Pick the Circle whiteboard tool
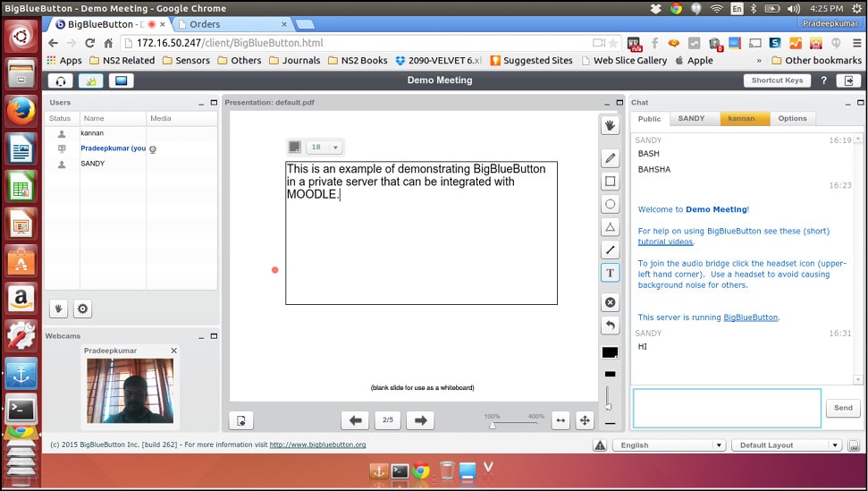Viewport: 868px width, 491px height. tap(611, 204)
